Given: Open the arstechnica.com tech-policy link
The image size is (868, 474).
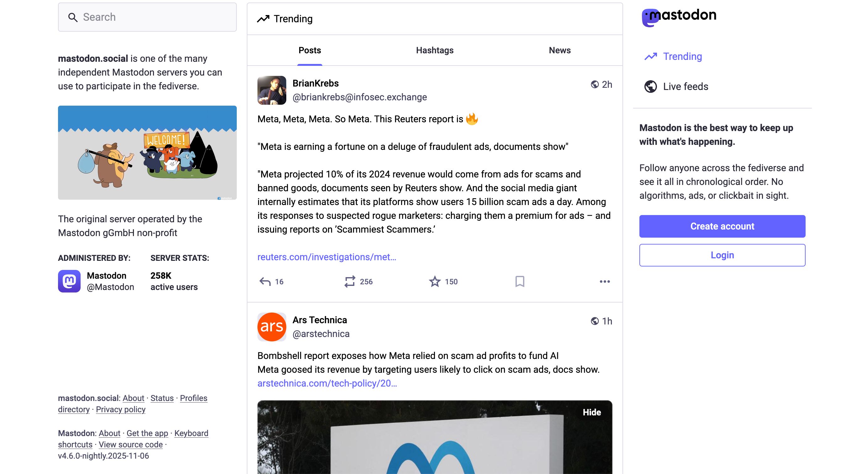Looking at the screenshot, I should (x=327, y=383).
